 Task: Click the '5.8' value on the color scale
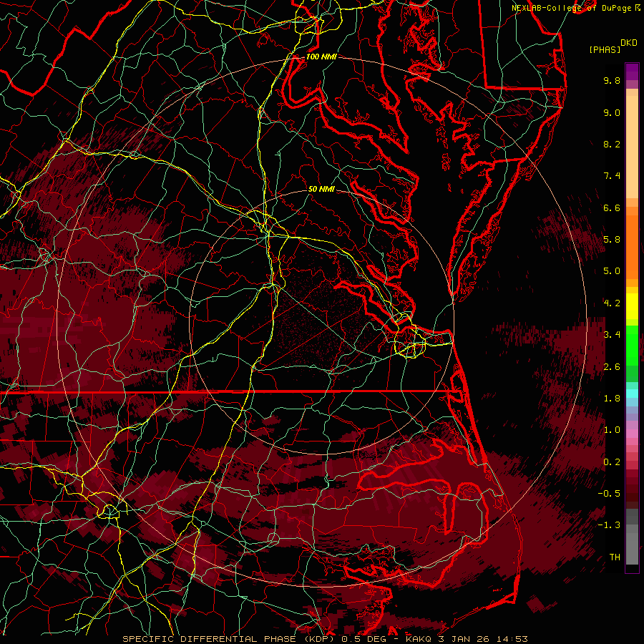[612, 240]
